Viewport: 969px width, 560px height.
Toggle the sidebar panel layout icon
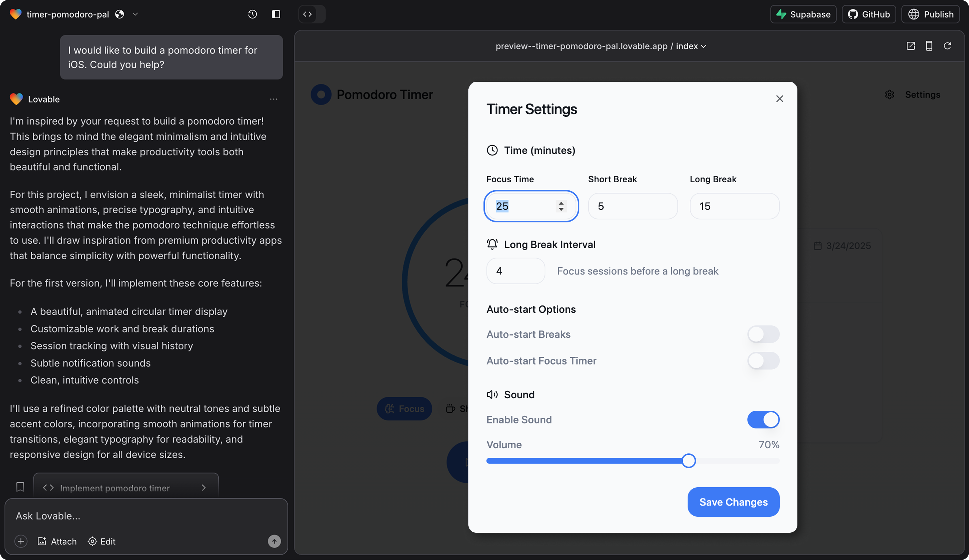[276, 14]
